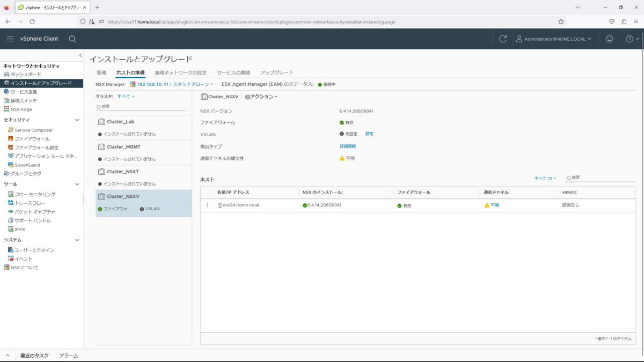Select Cluster_MGMT in cluster list

[x=143, y=152]
